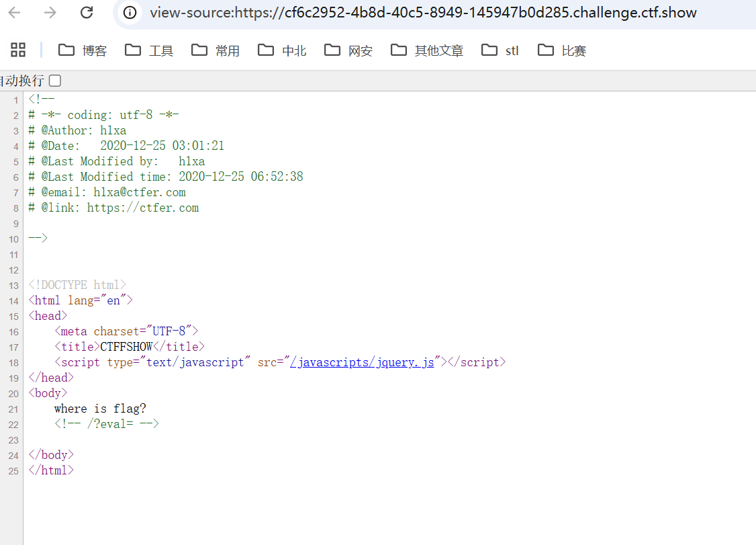Click the 'Last Modified by: h1xa' line
Image resolution: width=756 pixels, height=545 pixels.
tap(117, 161)
